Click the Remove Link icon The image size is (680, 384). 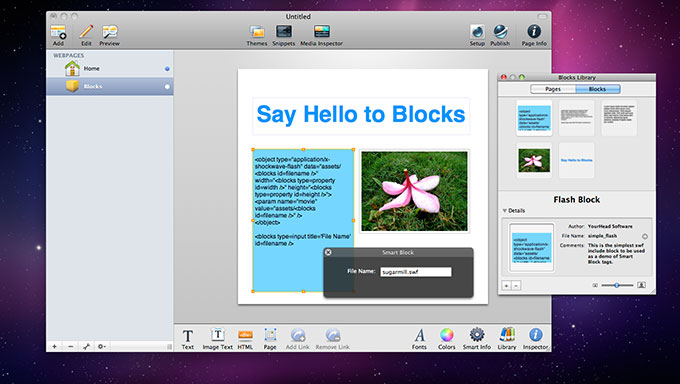pos(333,335)
